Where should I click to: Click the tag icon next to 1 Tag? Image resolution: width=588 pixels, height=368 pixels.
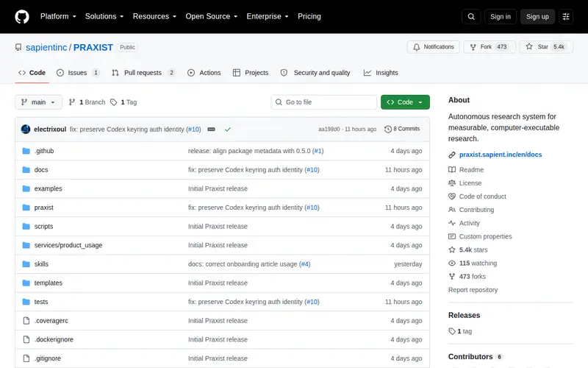pos(114,102)
